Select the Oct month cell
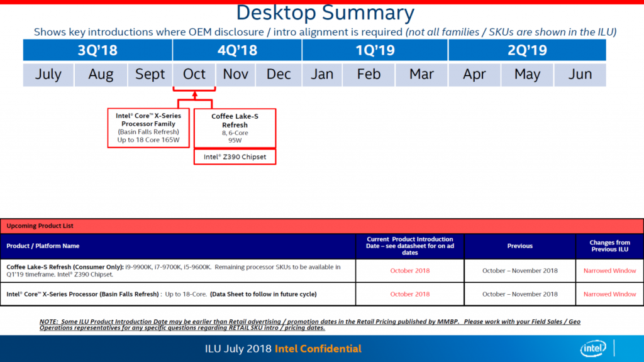The image size is (644, 362). coord(194,74)
